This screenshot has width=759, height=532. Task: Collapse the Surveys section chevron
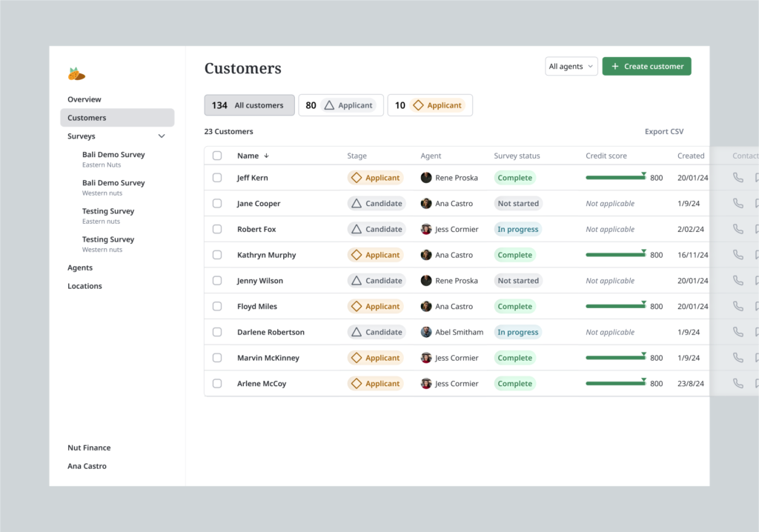(162, 136)
